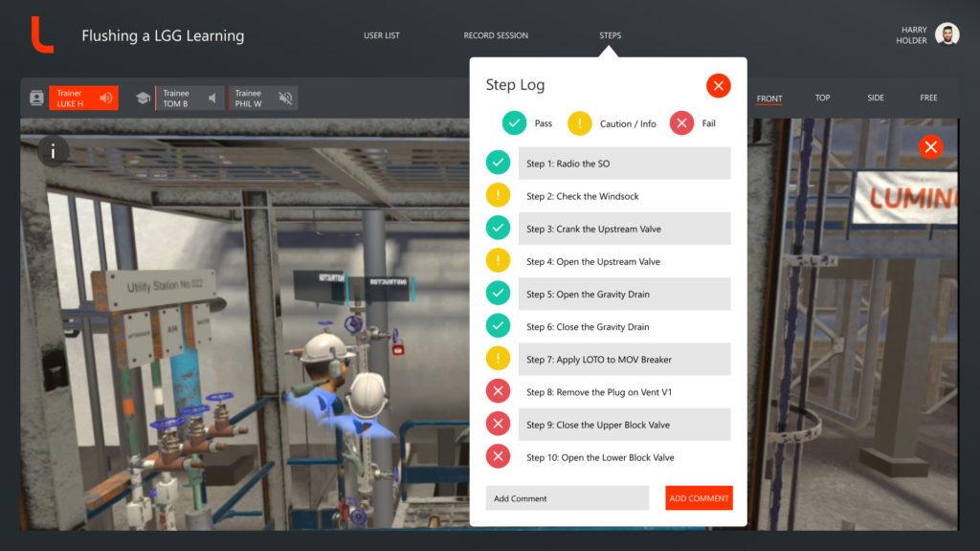Close the 3D viewport with red X

(930, 146)
